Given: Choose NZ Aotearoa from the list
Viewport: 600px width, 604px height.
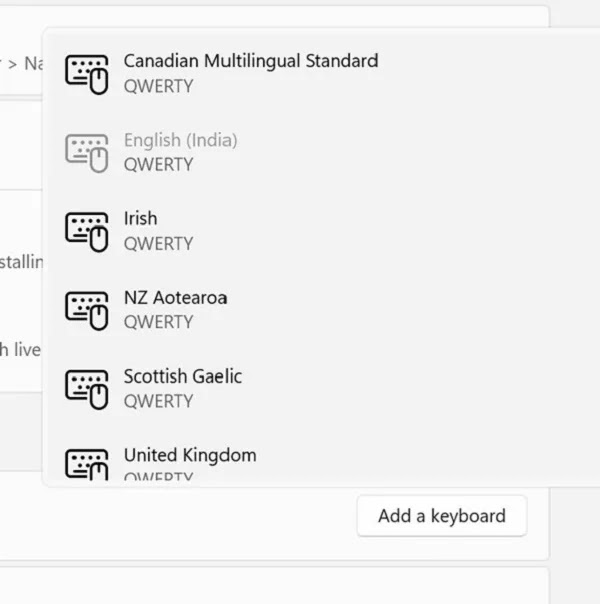Looking at the screenshot, I should (322, 310).
